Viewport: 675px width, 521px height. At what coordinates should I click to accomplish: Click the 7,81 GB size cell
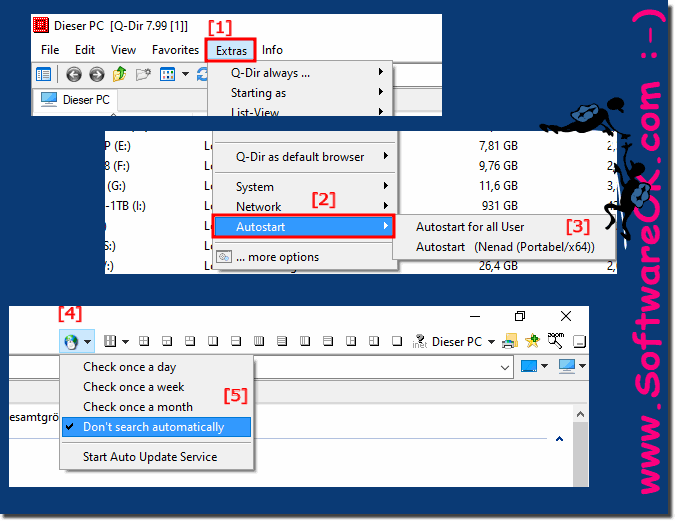click(498, 146)
